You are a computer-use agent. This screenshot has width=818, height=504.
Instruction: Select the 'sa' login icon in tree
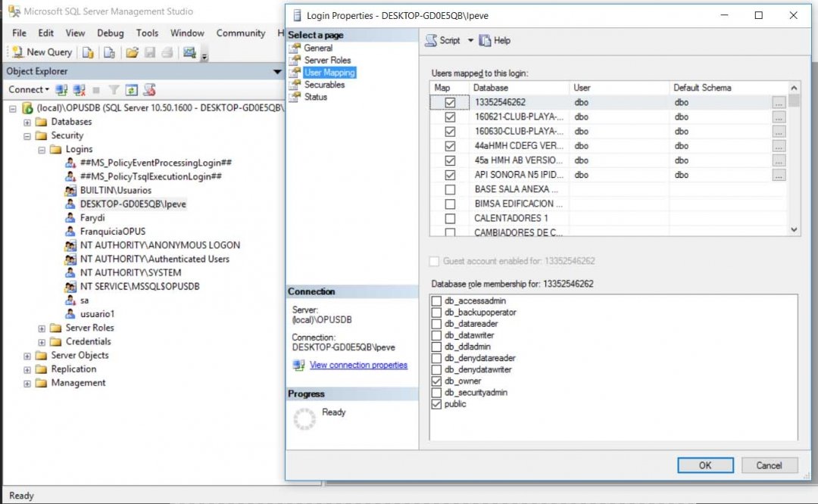pos(70,300)
